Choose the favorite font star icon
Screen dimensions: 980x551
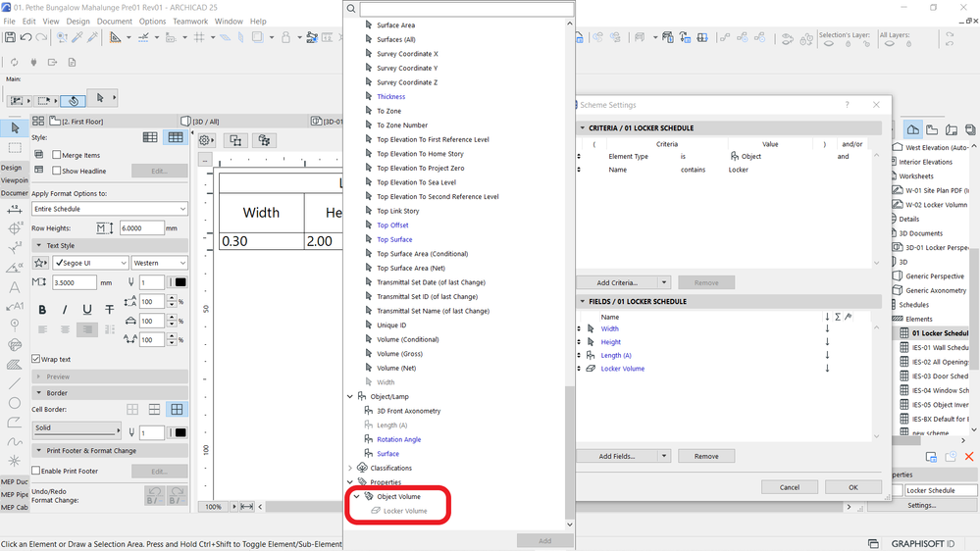[40, 263]
